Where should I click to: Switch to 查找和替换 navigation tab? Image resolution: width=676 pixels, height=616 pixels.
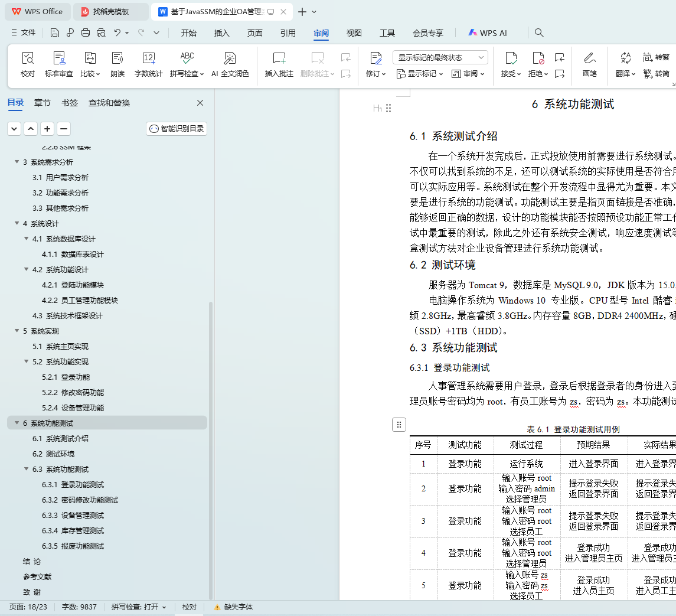click(109, 103)
